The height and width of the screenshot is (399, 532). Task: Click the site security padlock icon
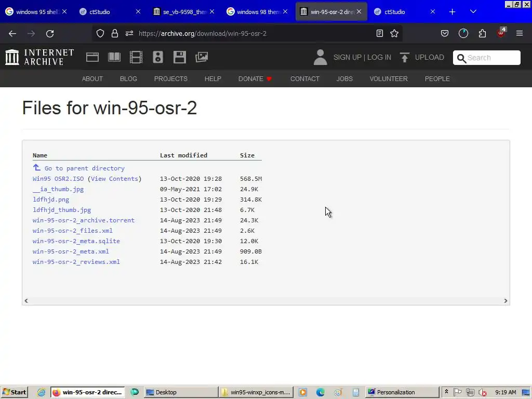pos(115,33)
